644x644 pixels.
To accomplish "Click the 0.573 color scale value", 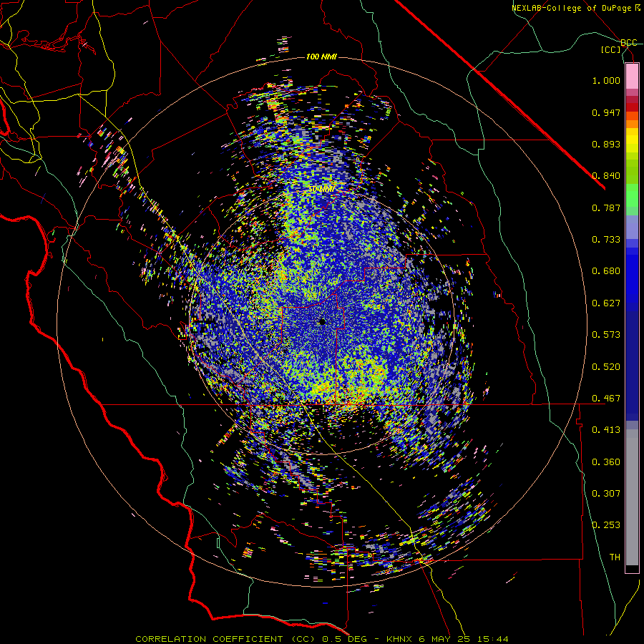I will 606,335.
